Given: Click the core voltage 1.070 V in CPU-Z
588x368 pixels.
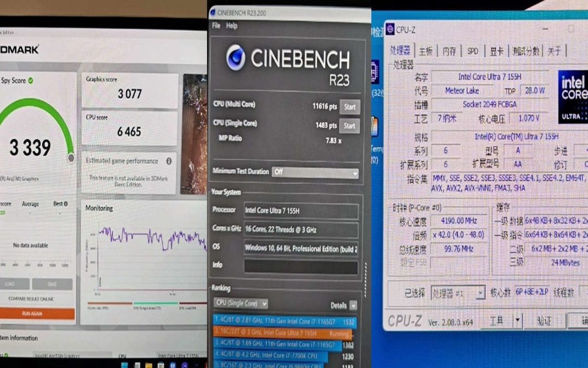Looking at the screenshot, I should pyautogui.click(x=529, y=119).
